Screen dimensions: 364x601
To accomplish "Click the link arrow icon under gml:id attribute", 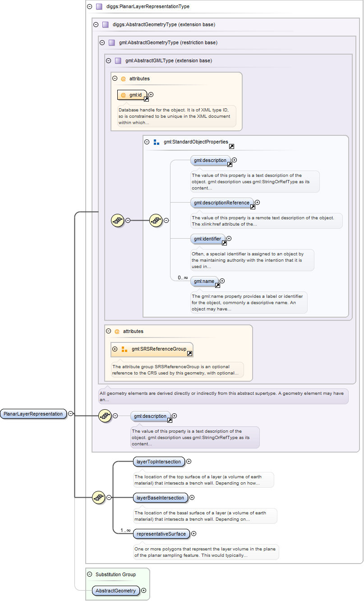I will tap(146, 99).
